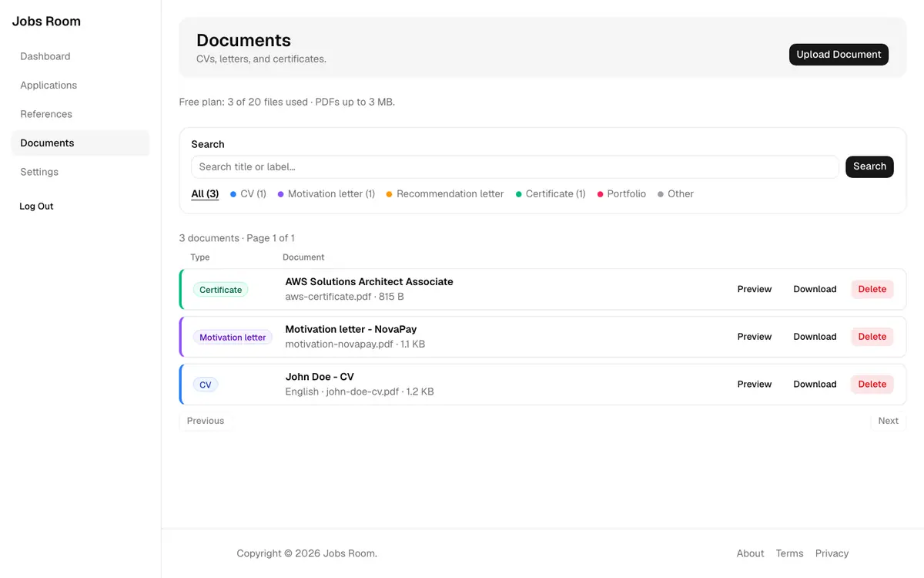
Task: Preview the Motivation letter - NovaPay document
Action: (755, 337)
